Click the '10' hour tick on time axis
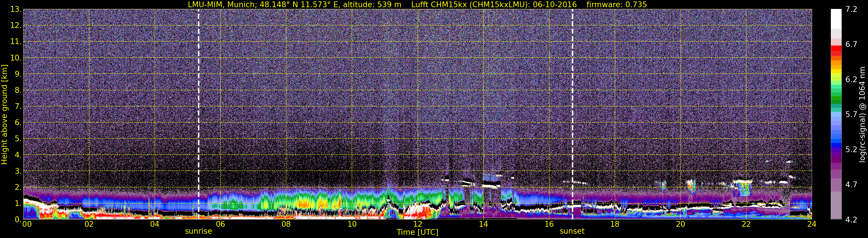 [x=352, y=224]
